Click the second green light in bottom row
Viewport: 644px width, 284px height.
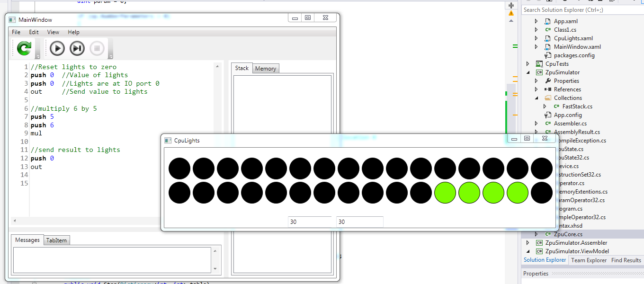469,193
